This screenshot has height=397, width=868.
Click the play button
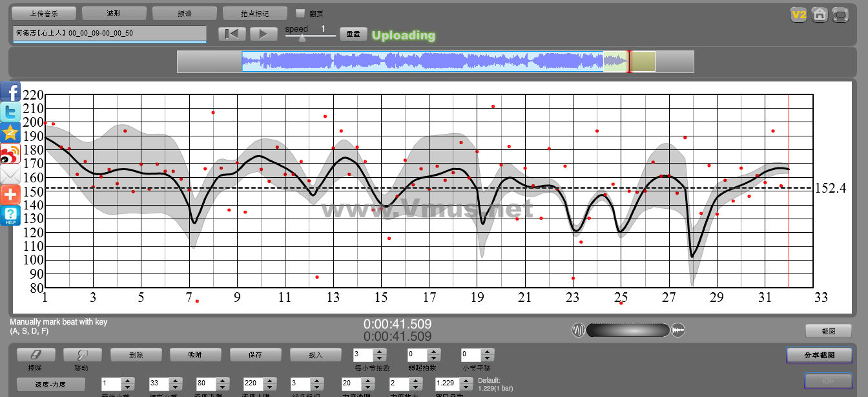263,34
